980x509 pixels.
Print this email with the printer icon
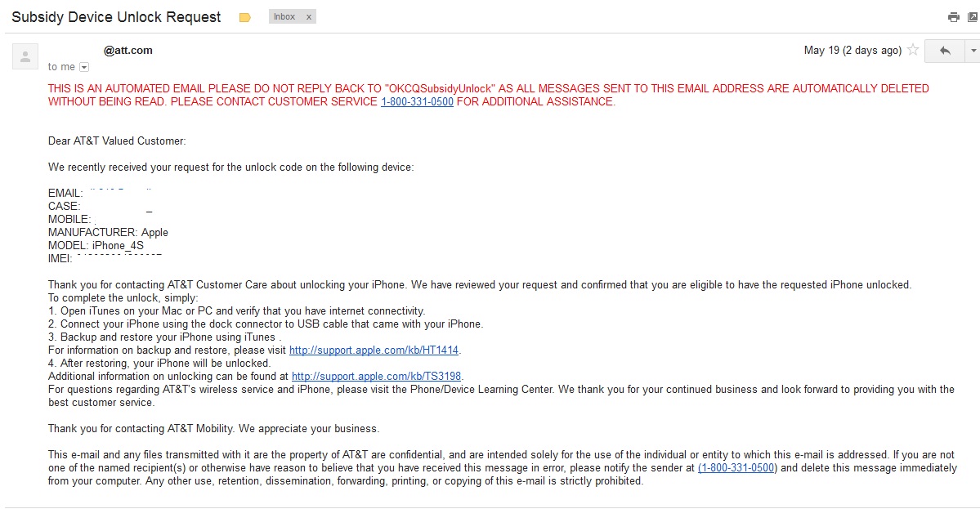coord(953,17)
